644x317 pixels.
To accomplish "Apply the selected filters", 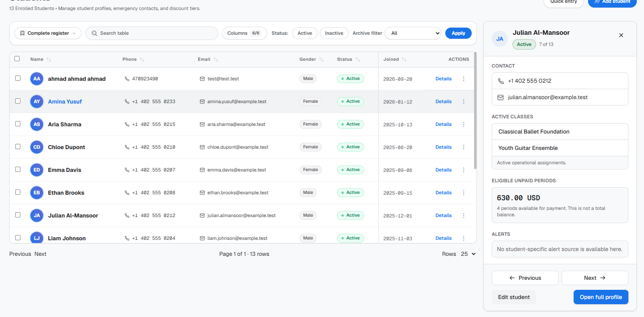I will [x=459, y=33].
